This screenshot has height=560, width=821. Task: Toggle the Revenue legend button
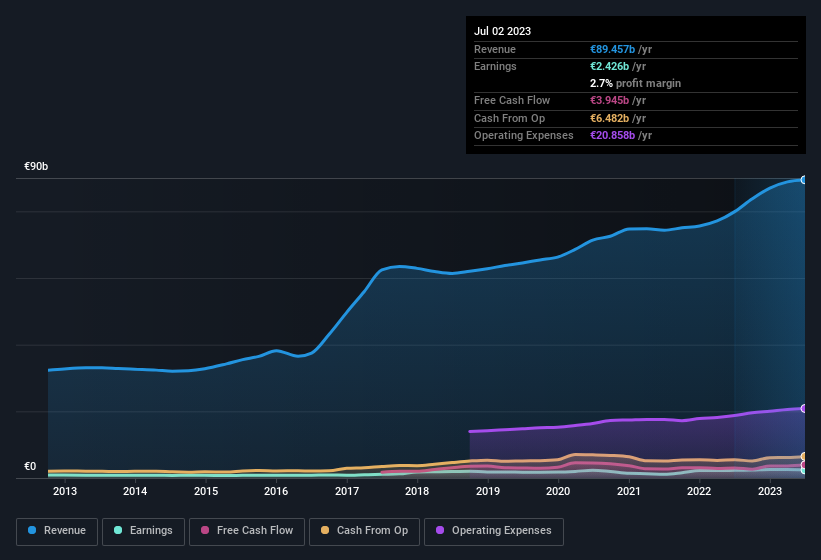[57, 531]
